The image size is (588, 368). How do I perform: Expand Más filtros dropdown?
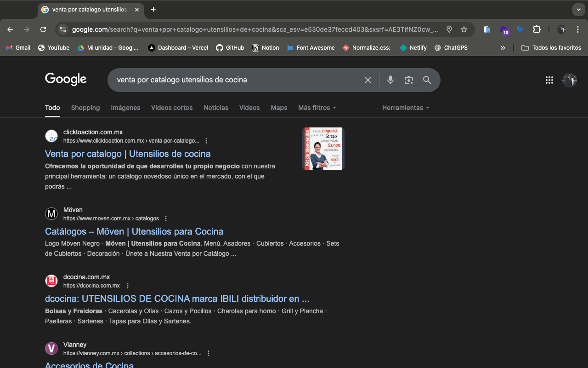coord(317,108)
